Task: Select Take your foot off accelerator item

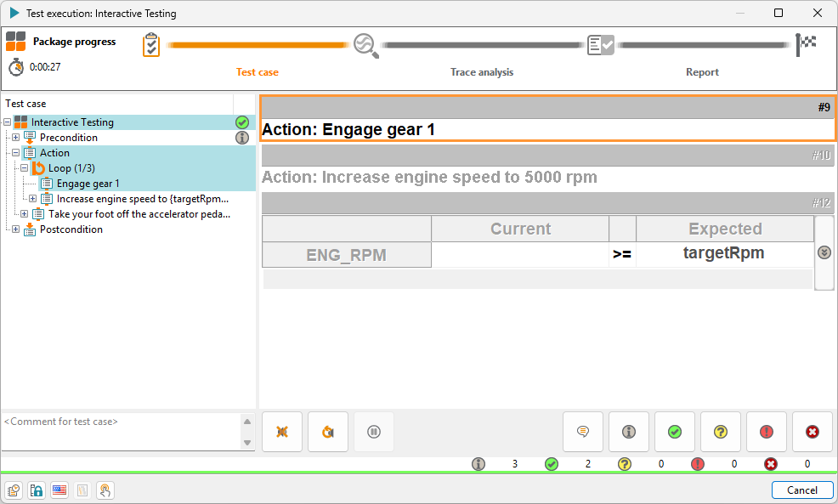Action: pyautogui.click(x=139, y=214)
